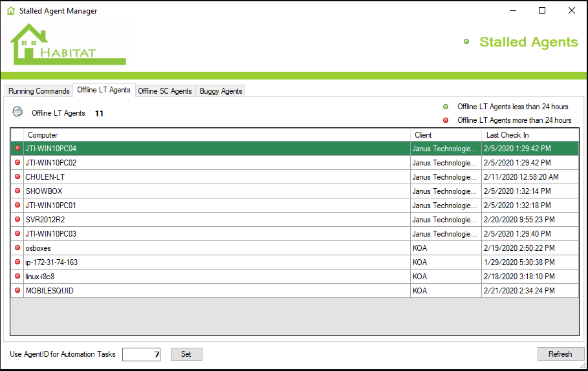Click the red legend dot for more than 24 hours

coord(445,120)
